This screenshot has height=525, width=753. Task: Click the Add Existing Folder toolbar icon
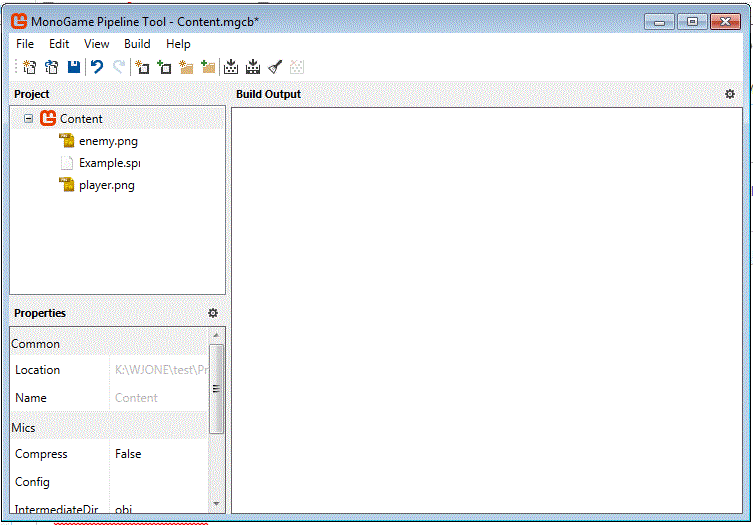[208, 67]
